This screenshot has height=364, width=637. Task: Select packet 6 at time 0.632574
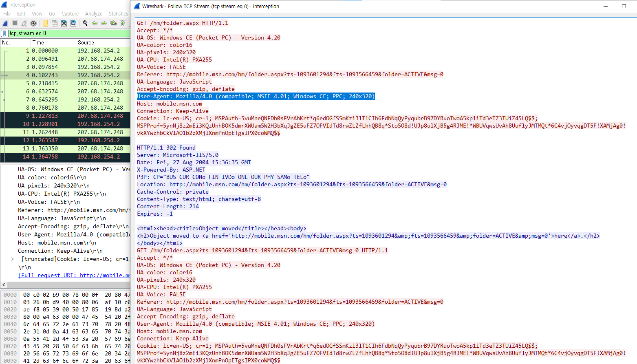(65, 91)
